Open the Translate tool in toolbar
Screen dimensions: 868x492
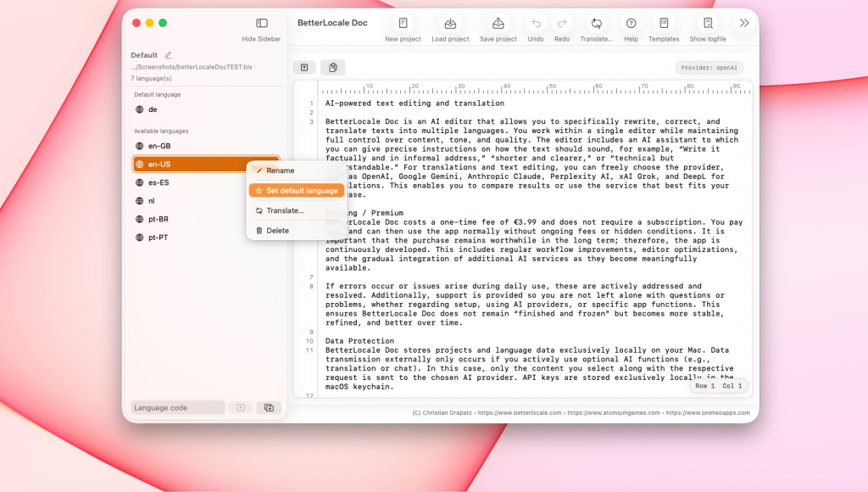pos(597,24)
